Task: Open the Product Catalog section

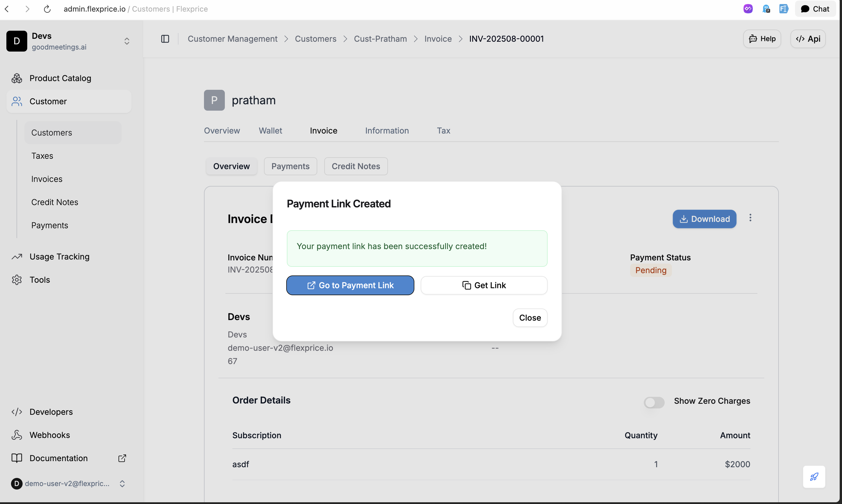Action: click(60, 78)
